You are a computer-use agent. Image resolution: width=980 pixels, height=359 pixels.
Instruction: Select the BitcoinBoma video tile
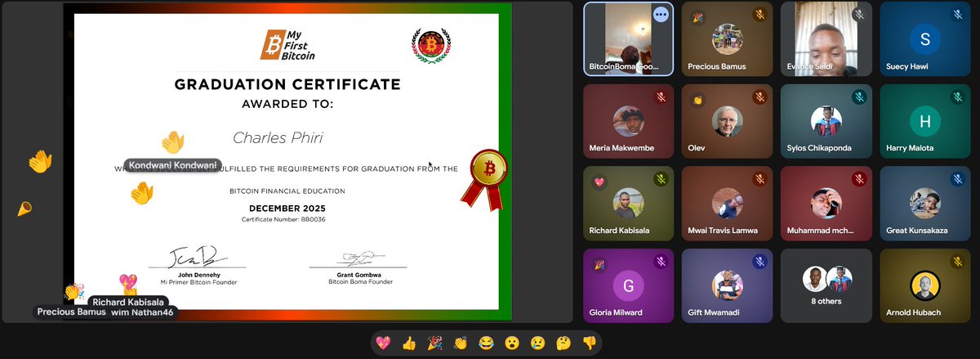[628, 38]
